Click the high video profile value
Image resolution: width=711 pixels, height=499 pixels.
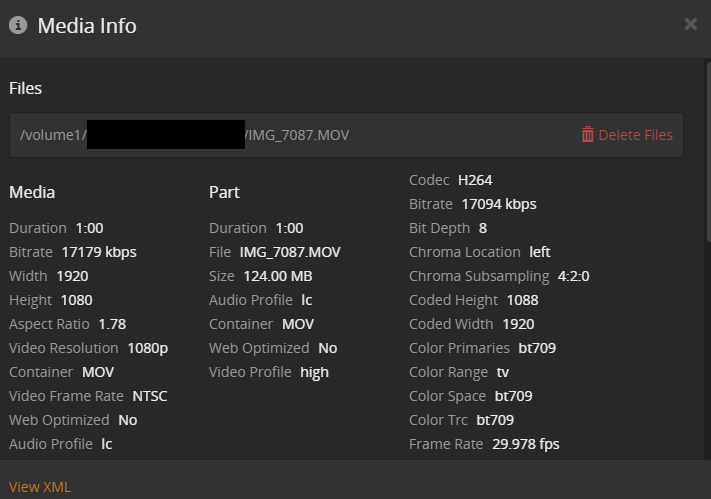(x=315, y=372)
